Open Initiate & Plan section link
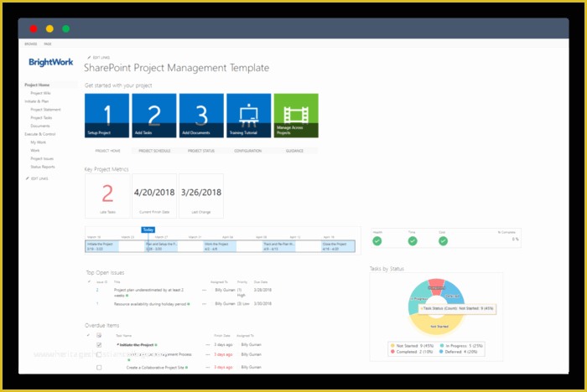The height and width of the screenshot is (392, 587). [x=37, y=101]
